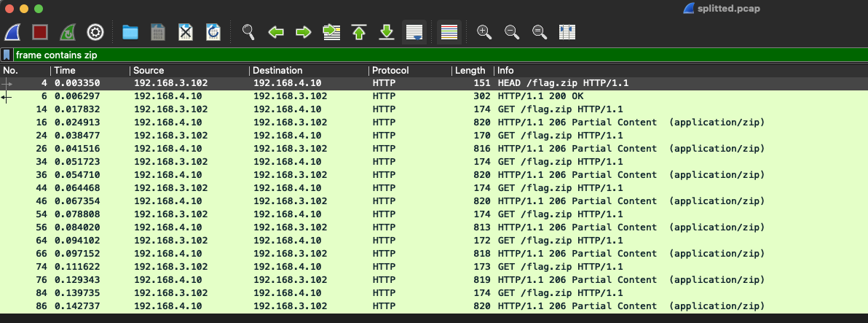Image resolution: width=868 pixels, height=323 pixels.
Task: Sort by Length column header
Action: pos(473,71)
